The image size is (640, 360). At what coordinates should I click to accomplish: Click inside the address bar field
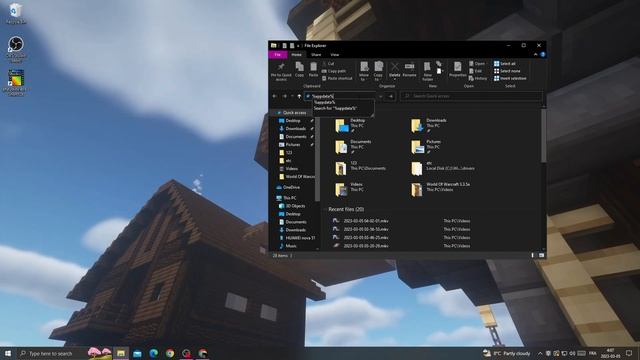coord(341,96)
